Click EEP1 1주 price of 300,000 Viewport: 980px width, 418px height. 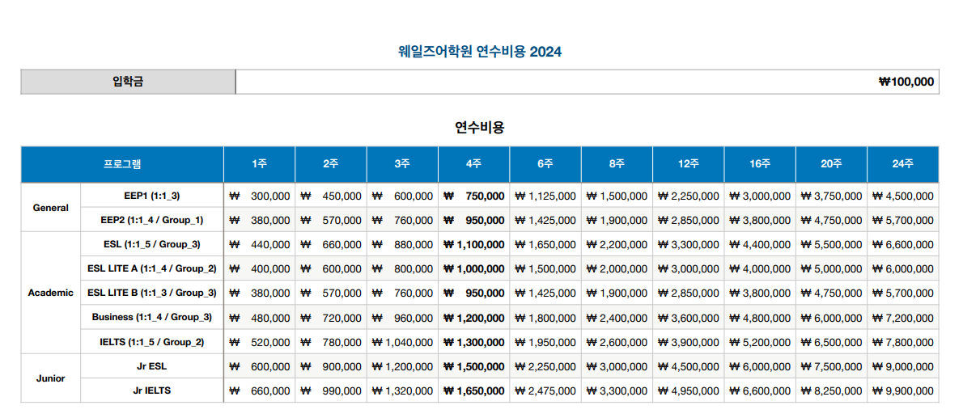click(260, 196)
